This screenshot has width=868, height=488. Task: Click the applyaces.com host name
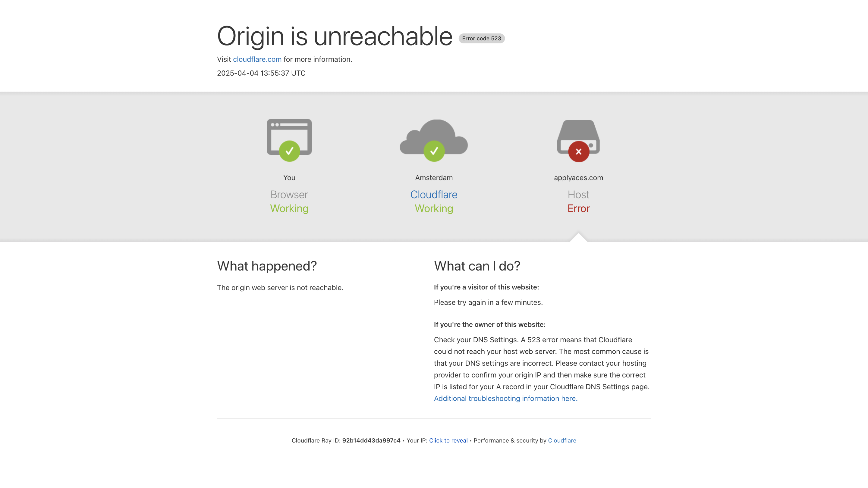click(578, 177)
